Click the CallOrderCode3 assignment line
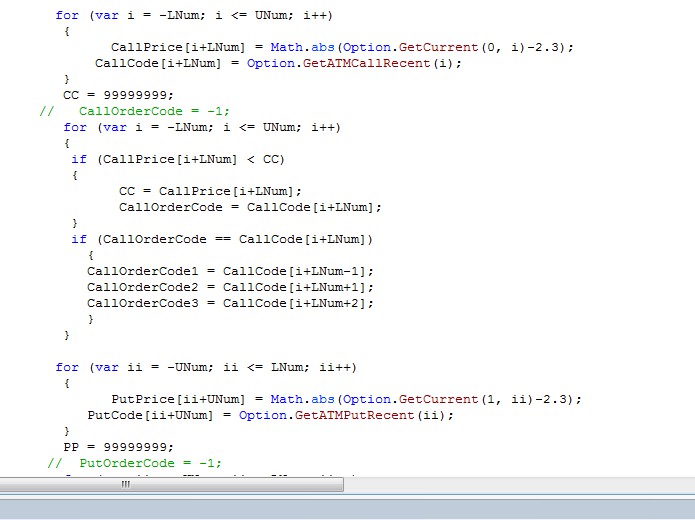The width and height of the screenshot is (695, 520). [230, 303]
